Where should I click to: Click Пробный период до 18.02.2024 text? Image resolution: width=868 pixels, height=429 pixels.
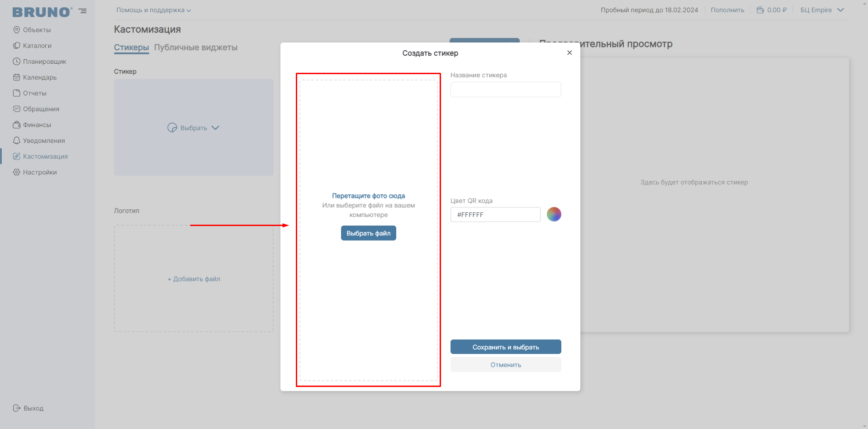pos(649,10)
